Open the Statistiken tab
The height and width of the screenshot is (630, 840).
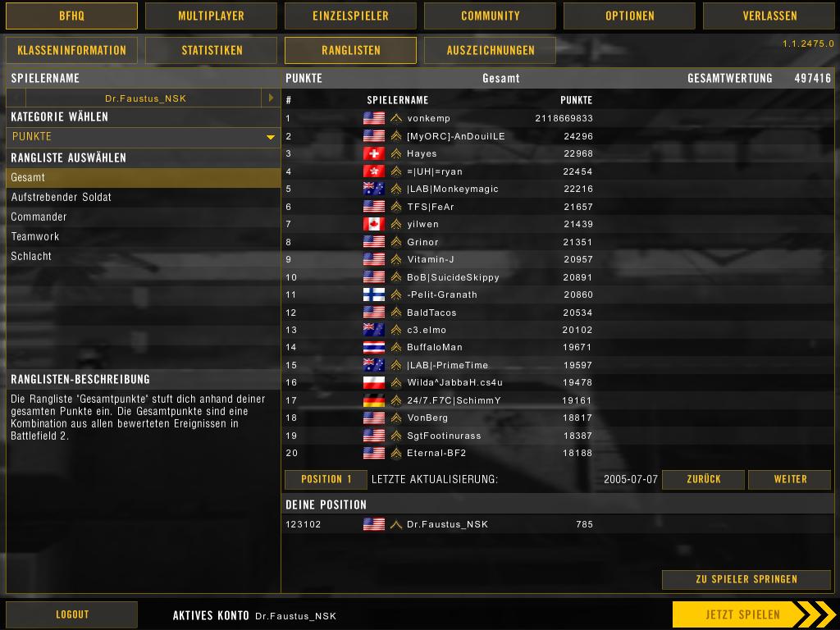[212, 50]
